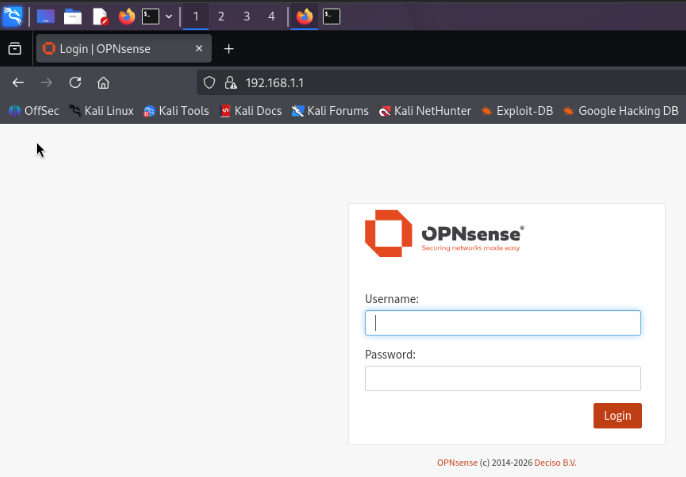Open the Kali Forums bookmark
686x477 pixels.
click(x=330, y=111)
